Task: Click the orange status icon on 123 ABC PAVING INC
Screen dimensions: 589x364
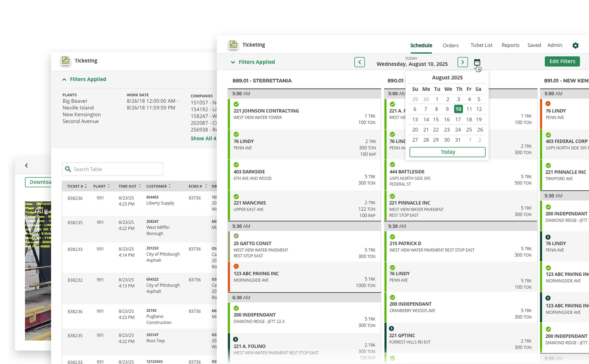Action: coord(236,266)
